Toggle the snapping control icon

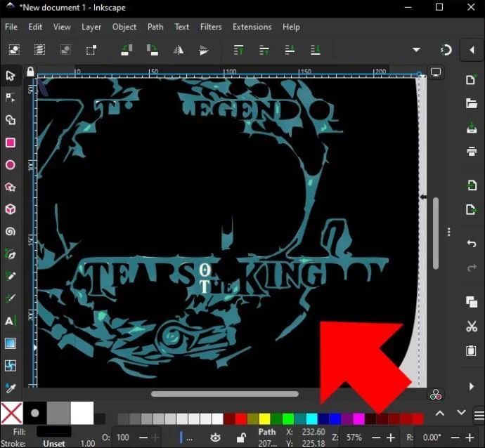[x=446, y=50]
